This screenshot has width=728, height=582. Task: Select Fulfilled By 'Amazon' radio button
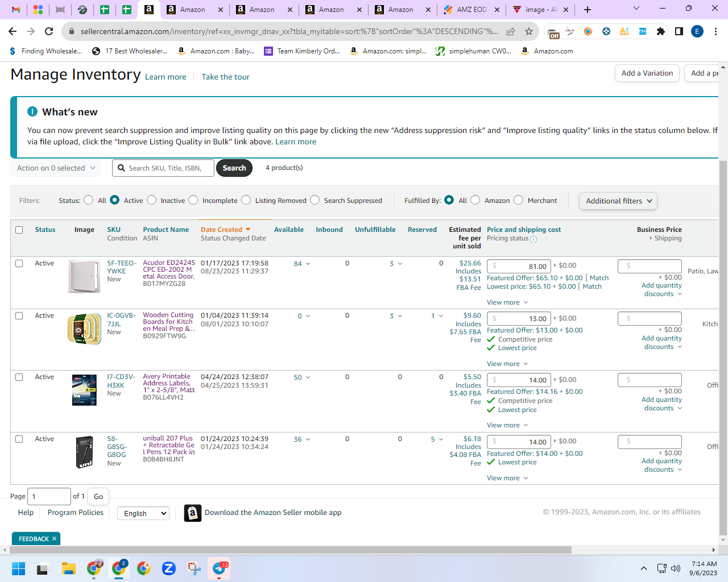pos(475,200)
